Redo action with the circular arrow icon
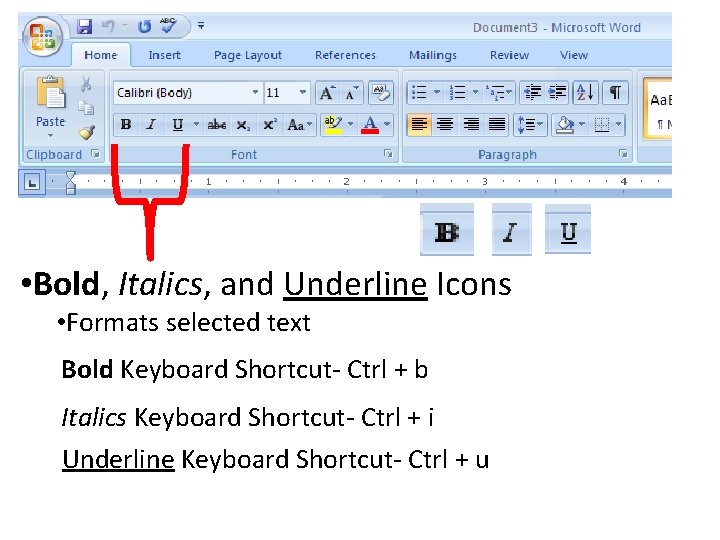 144,27
